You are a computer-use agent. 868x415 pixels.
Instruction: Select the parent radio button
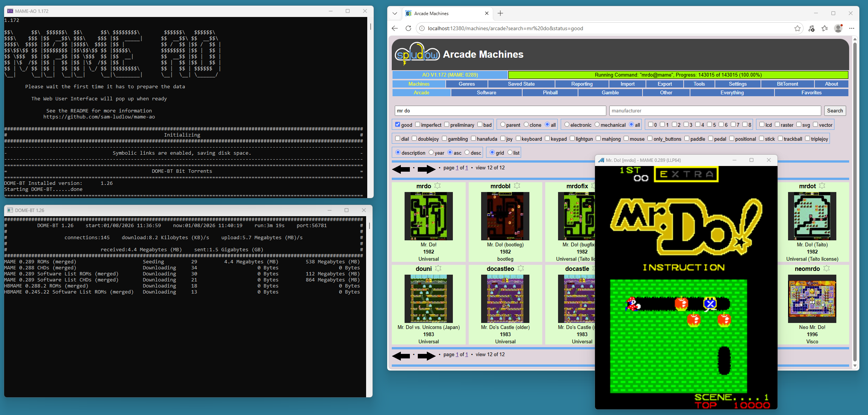[503, 124]
